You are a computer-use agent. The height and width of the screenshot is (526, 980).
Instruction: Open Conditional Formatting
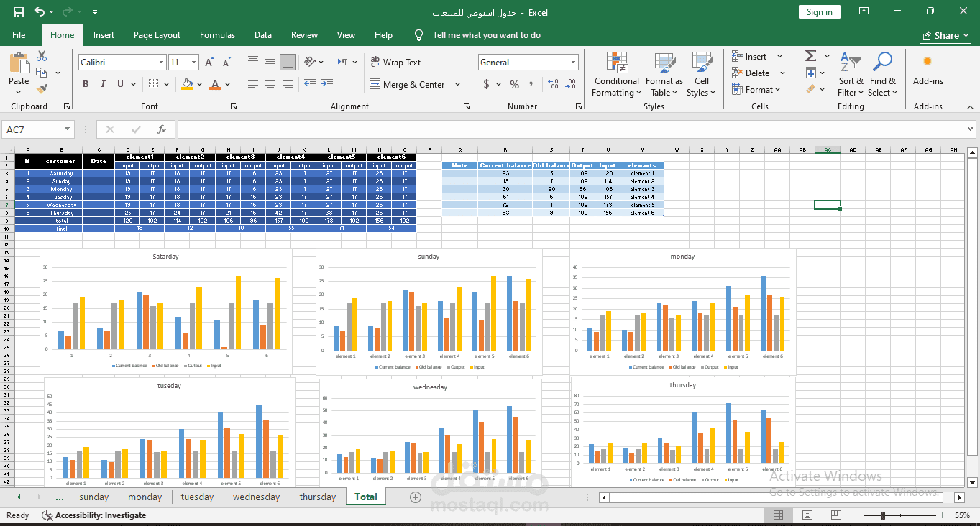pos(616,74)
